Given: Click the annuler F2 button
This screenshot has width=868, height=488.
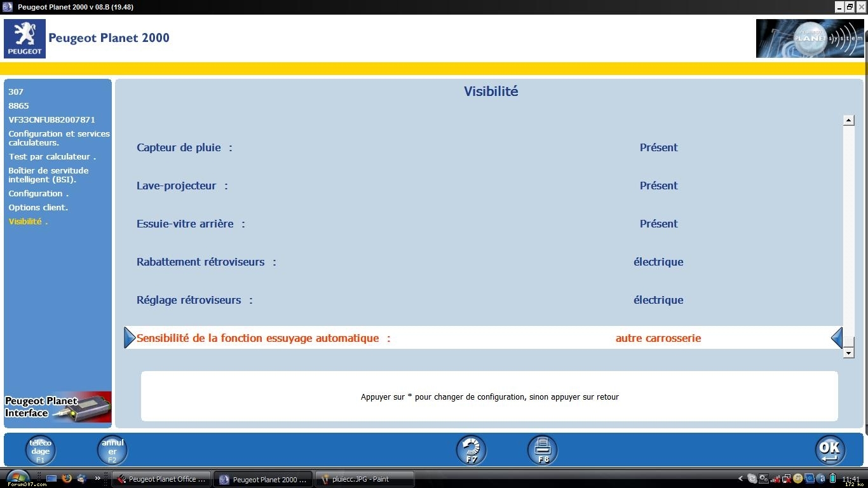Looking at the screenshot, I should coord(112,451).
